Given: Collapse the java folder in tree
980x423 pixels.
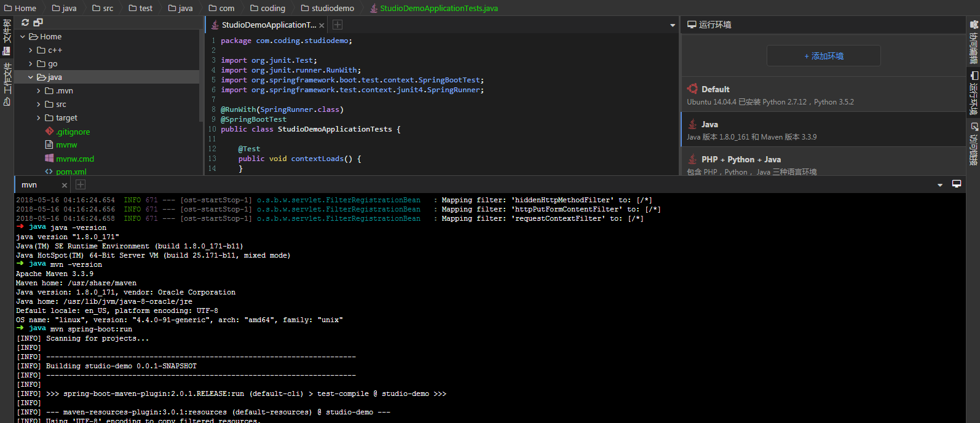Looking at the screenshot, I should (x=31, y=77).
